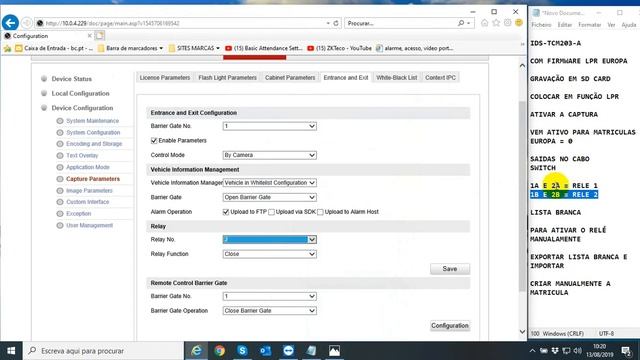Image resolution: width=640 pixels, height=360 pixels.
Task: Open Editar menu in Notepad
Action: click(x=565, y=25)
